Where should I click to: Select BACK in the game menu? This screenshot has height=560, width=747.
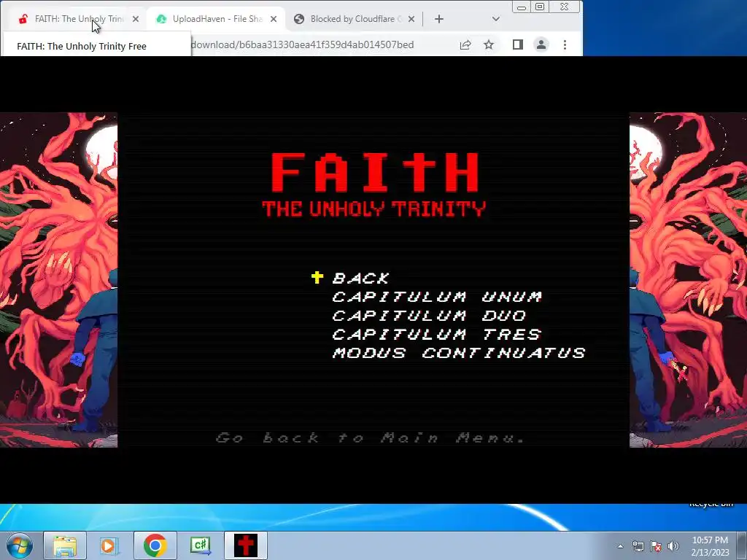(x=361, y=278)
